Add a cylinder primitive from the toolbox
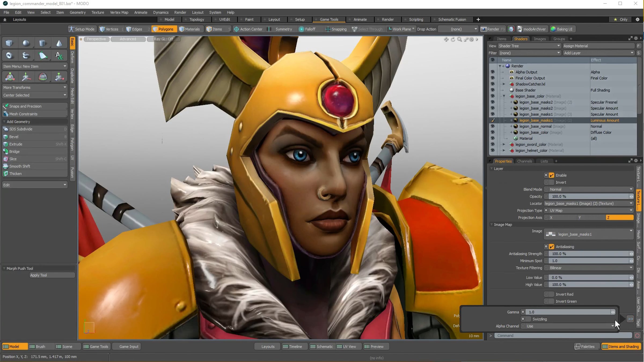 pos(42,43)
